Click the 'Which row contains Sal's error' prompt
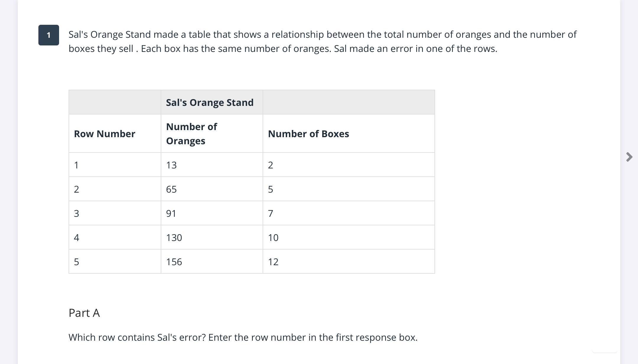Viewport: 638px width, 364px height. (x=243, y=337)
